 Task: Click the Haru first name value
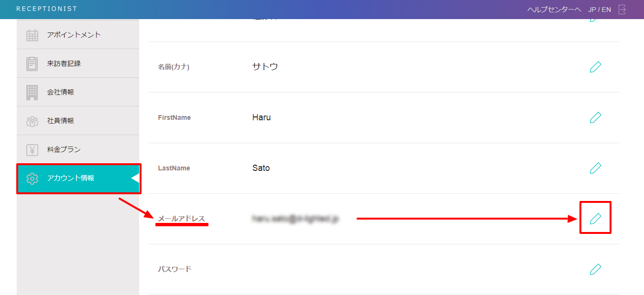(x=261, y=117)
